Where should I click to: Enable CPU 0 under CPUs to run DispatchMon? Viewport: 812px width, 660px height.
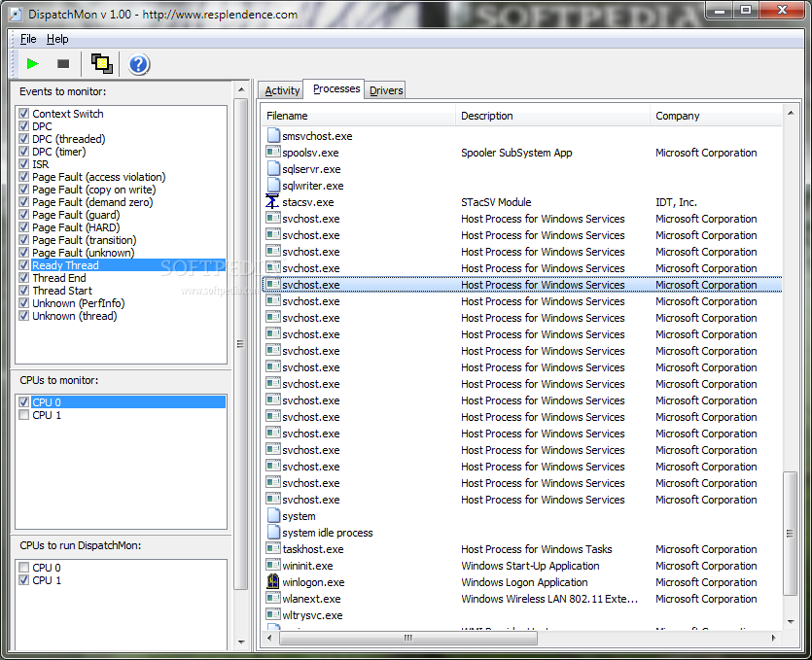pos(23,568)
